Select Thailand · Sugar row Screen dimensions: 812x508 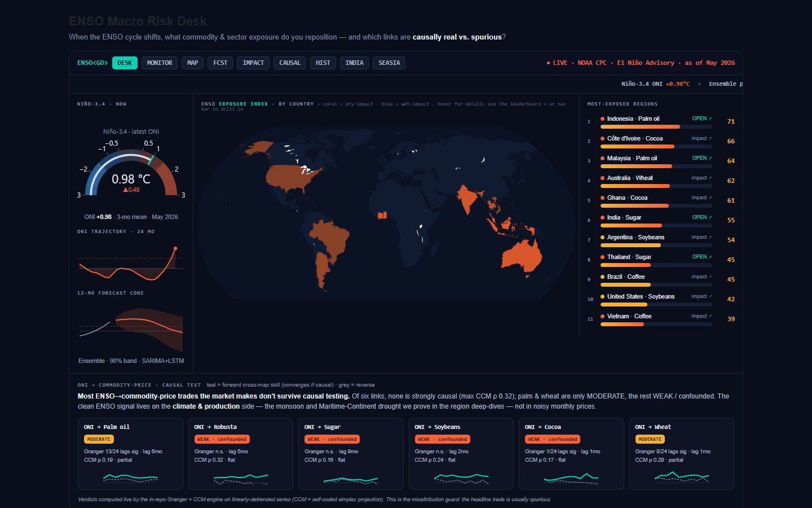point(661,260)
